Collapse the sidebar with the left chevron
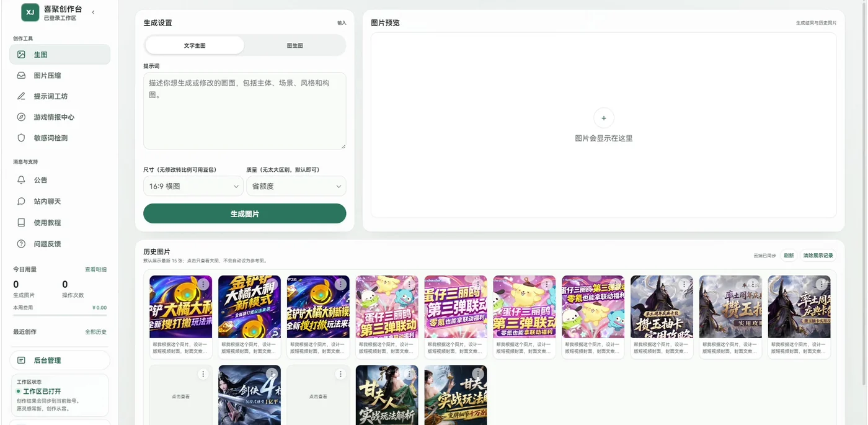 [93, 12]
